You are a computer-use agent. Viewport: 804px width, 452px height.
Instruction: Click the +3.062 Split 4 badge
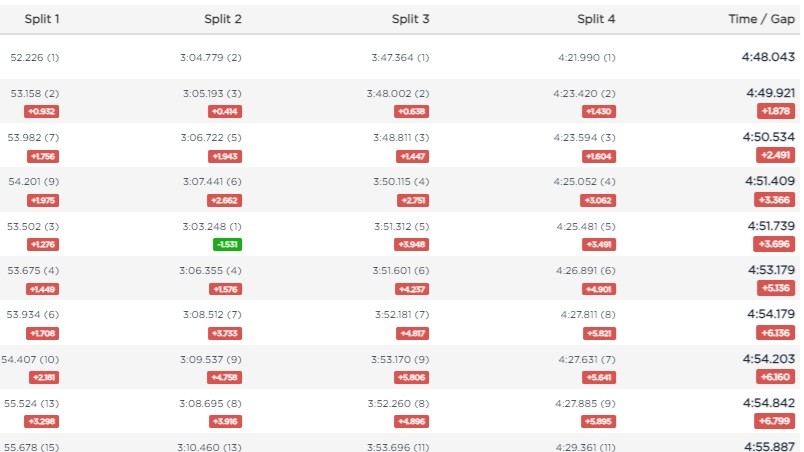(598, 200)
